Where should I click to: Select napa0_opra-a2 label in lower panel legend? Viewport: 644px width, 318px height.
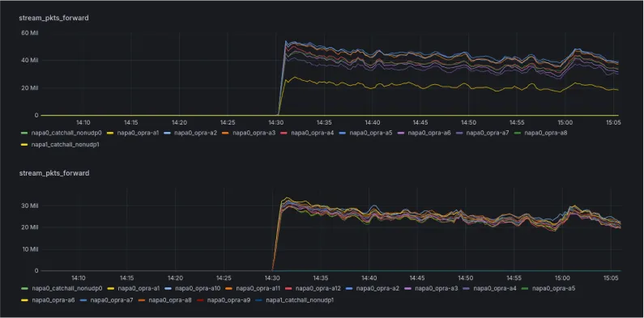pos(377,288)
